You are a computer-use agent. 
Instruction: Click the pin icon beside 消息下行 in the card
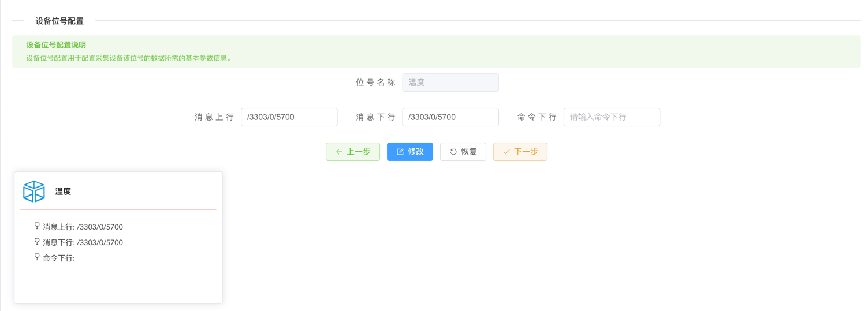(37, 242)
